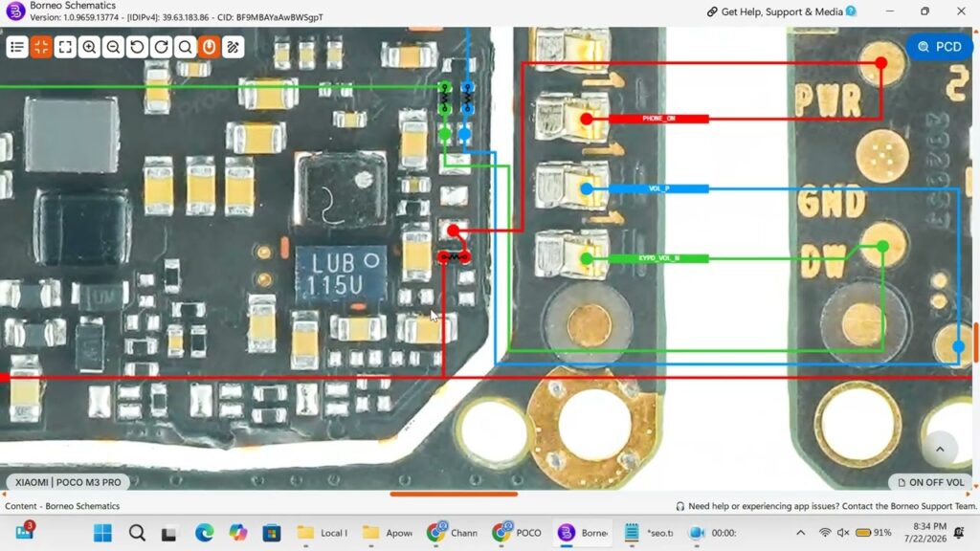Rotate the board clockwise
Image resolution: width=980 pixels, height=551 pixels.
[161, 47]
